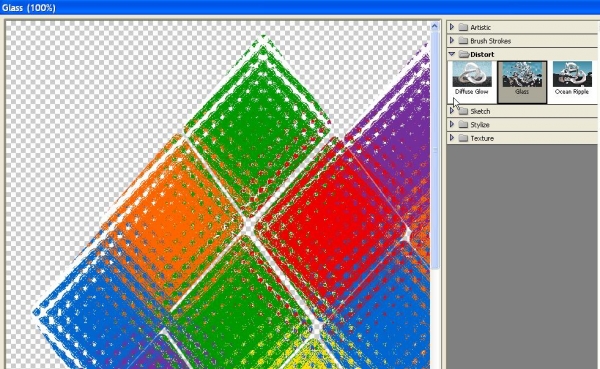Click the Artistic folder icon
600x369 pixels.
(x=463, y=27)
